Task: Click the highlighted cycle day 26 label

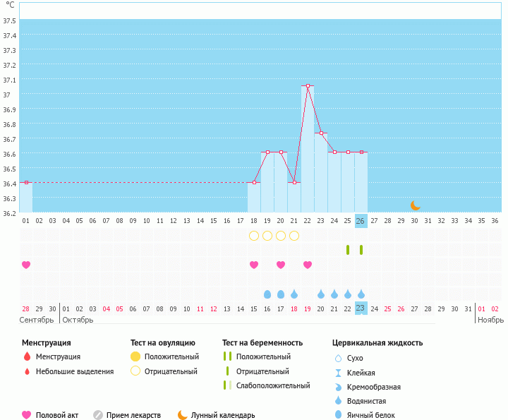Action: (x=361, y=220)
